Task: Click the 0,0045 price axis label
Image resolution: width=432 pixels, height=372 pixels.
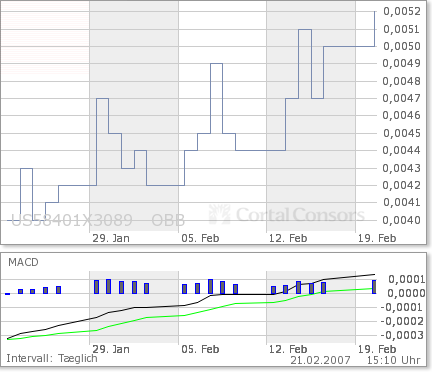Action: coord(402,133)
